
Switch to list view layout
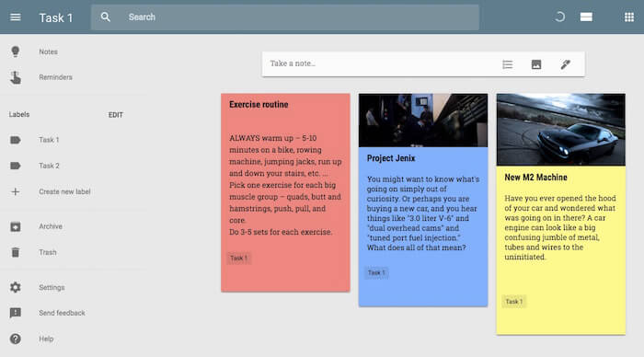586,17
